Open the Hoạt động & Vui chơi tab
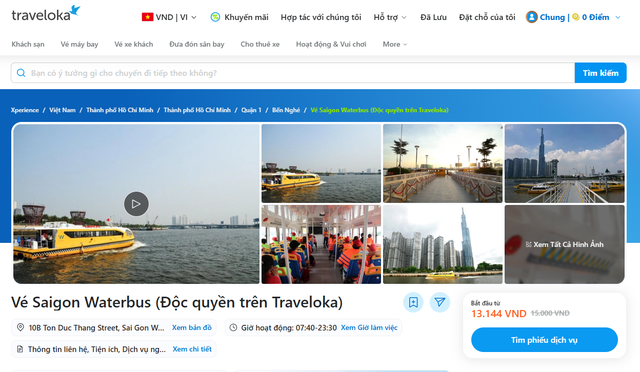Viewport: 640px width, 372px height. click(x=331, y=44)
